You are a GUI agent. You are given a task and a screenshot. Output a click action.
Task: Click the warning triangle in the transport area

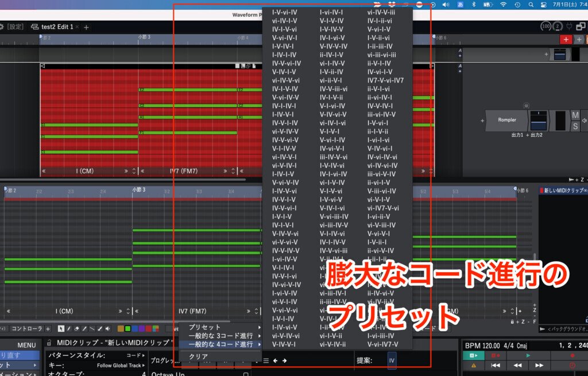click(x=474, y=365)
